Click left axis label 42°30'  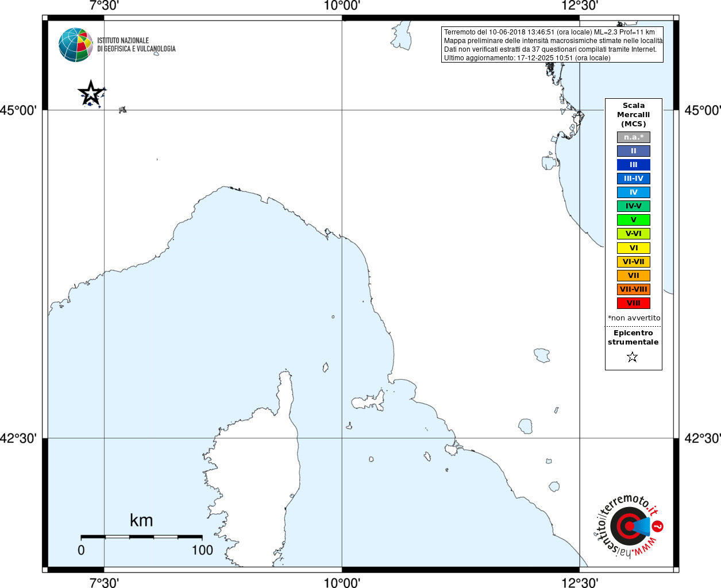click(x=18, y=439)
